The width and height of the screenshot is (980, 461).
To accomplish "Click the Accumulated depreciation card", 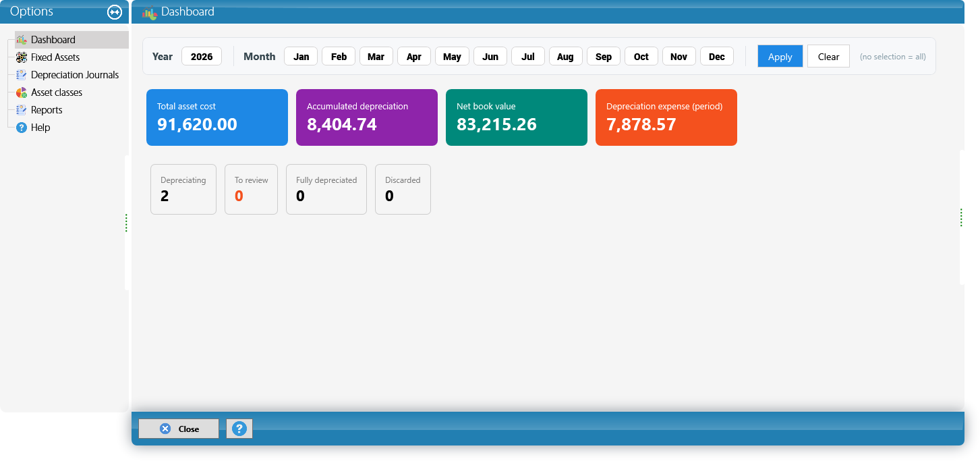I will [367, 117].
